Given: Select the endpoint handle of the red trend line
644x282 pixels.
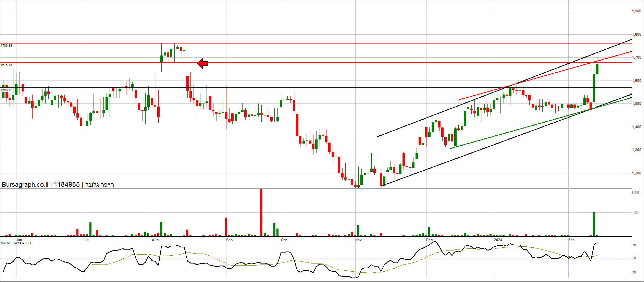Looking at the screenshot, I should pyautogui.click(x=631, y=52).
